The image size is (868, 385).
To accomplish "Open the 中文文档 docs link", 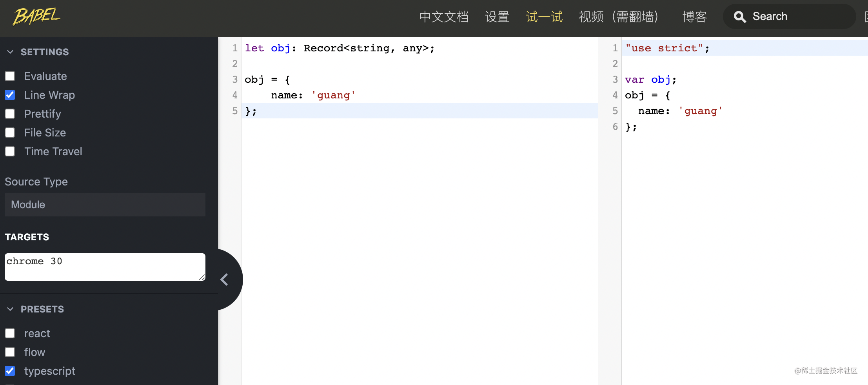I will (443, 17).
